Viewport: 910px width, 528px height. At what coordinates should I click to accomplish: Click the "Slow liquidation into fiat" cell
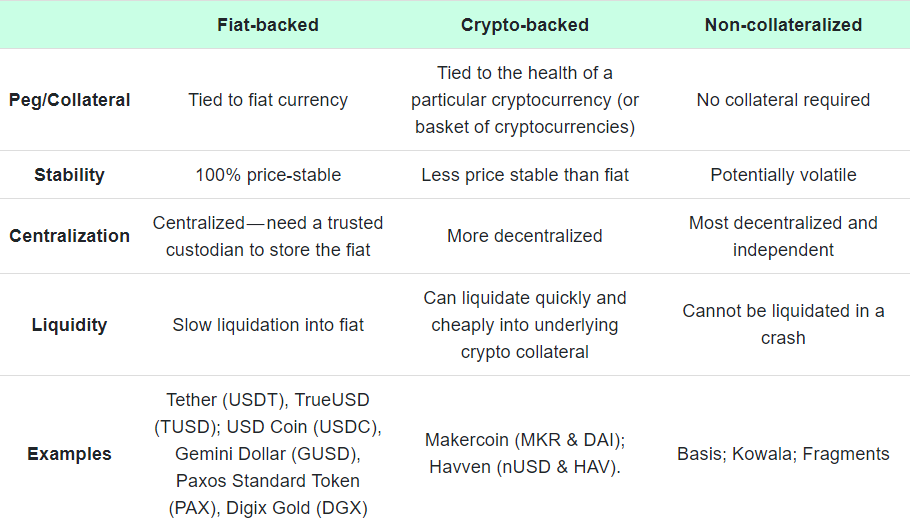[x=268, y=325]
